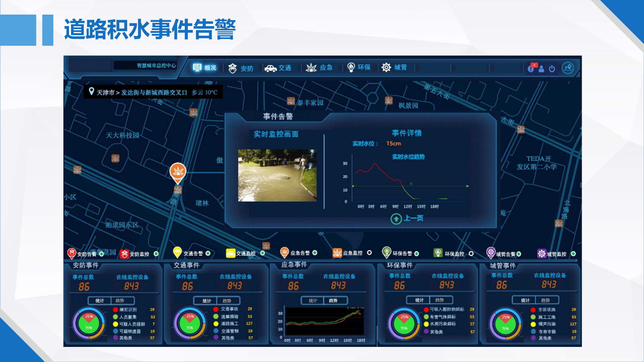
Task: Click the trend chart in 应急事件 panel
Action: (323, 323)
